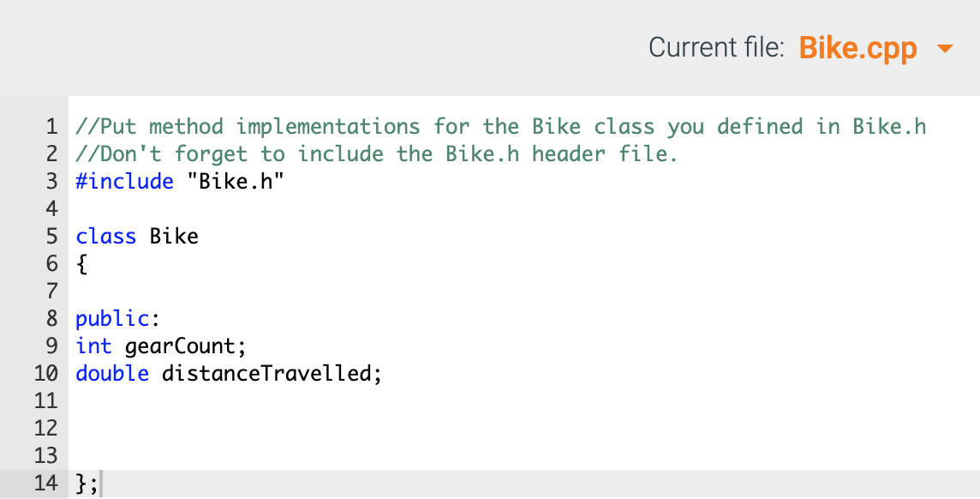Click the opening brace on line 6
980x499 pixels.
tap(80, 263)
